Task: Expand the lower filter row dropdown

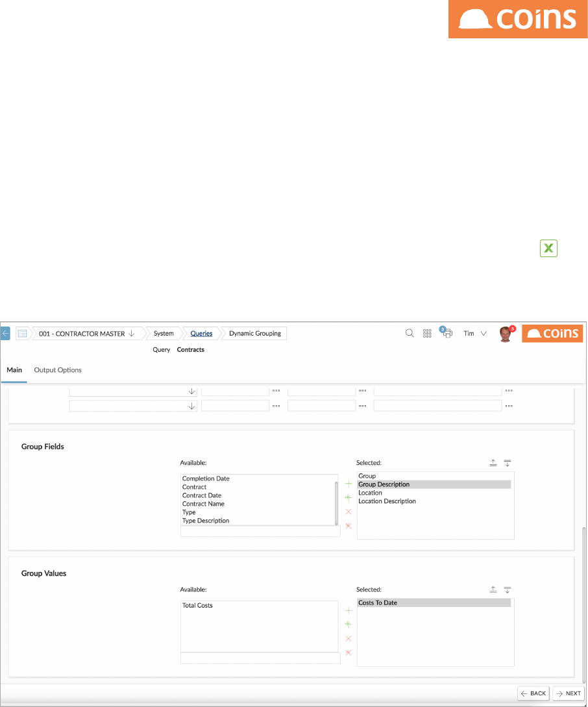Action: [191, 406]
